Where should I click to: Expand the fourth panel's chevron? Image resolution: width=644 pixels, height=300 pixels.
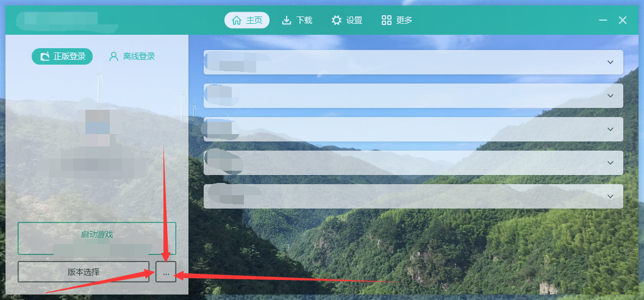coord(610,163)
